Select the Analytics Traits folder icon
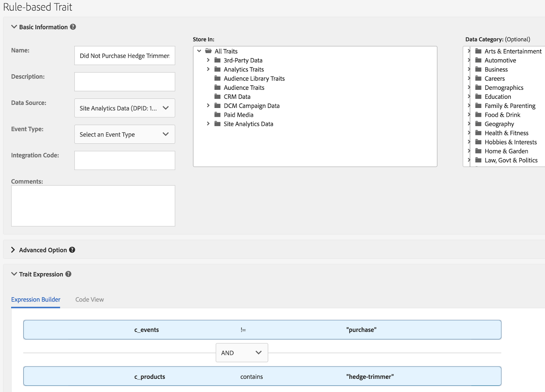 tap(217, 69)
